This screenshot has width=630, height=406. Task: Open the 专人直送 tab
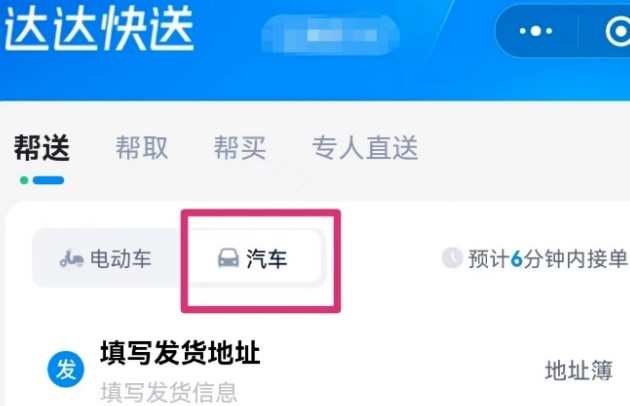coord(365,148)
